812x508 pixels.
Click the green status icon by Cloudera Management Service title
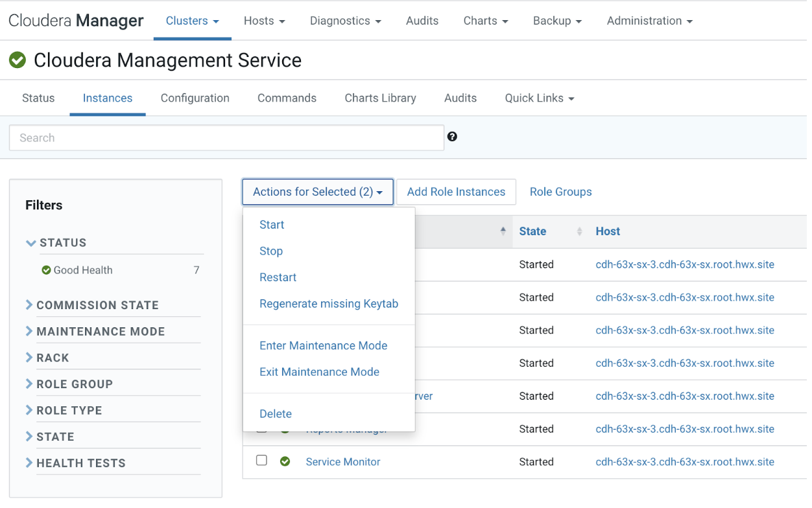[18, 60]
